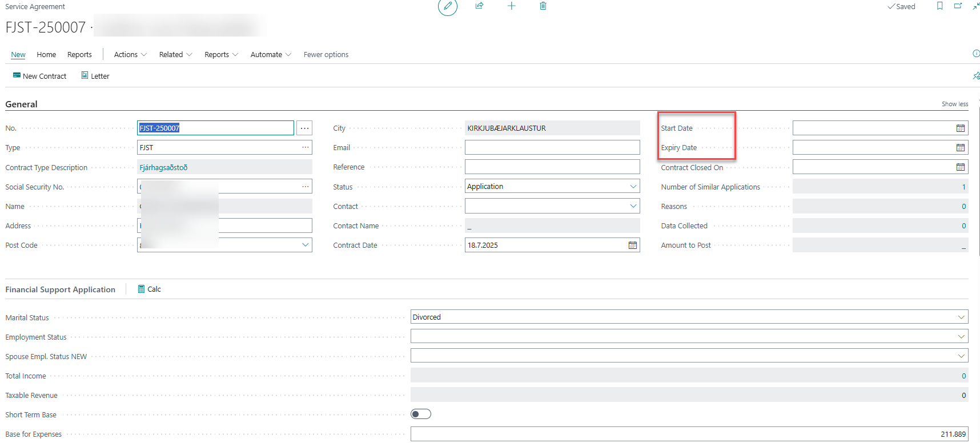Click the bookmark icon near Saved

coord(939,6)
